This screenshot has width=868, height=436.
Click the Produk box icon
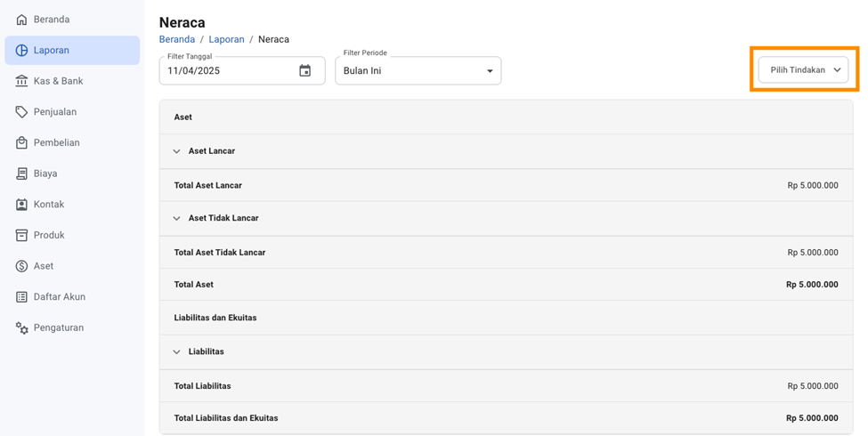tap(21, 235)
